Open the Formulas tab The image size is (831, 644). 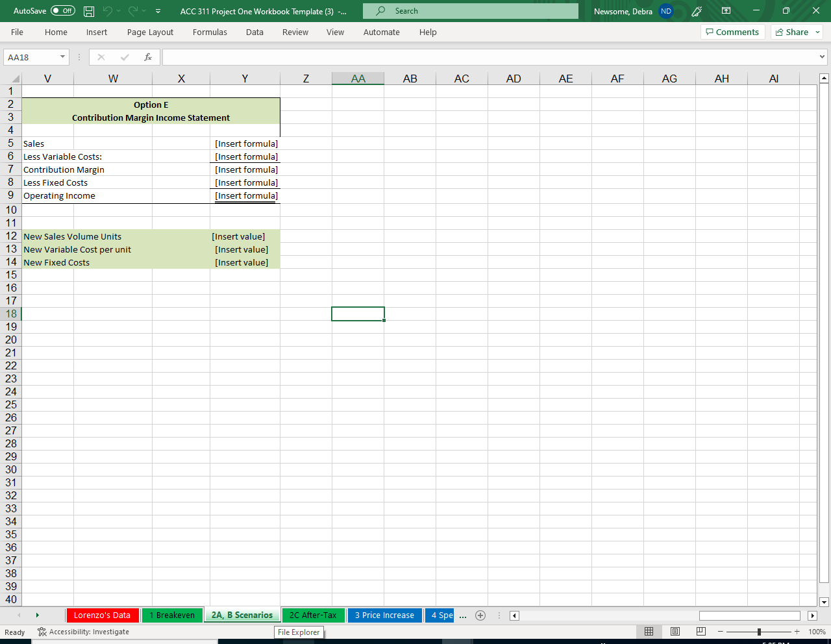pyautogui.click(x=210, y=32)
